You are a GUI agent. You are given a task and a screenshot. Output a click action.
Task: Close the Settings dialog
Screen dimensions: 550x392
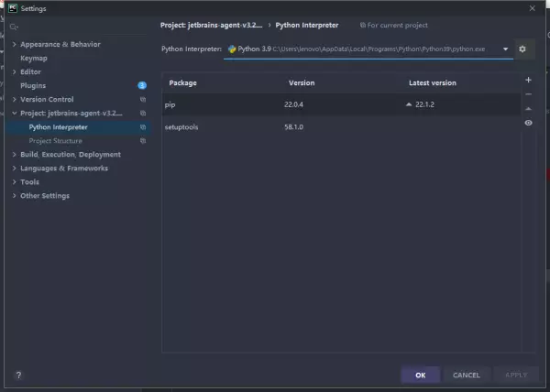(532, 8)
